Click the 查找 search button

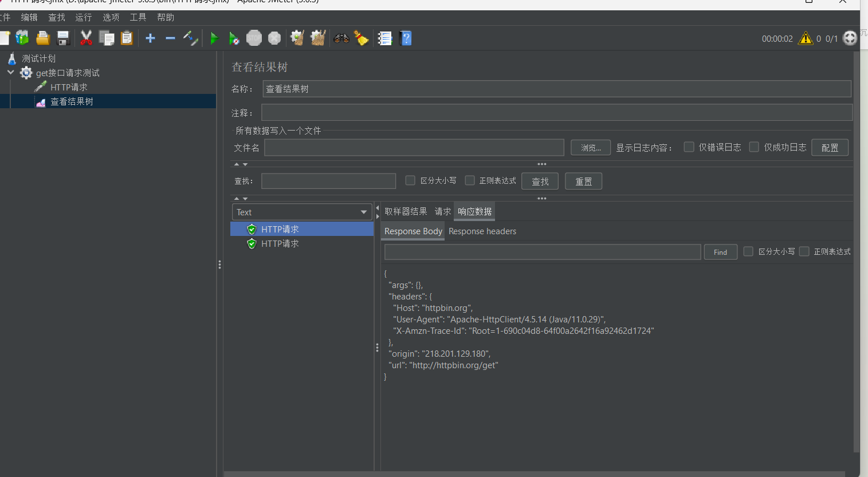pos(540,182)
